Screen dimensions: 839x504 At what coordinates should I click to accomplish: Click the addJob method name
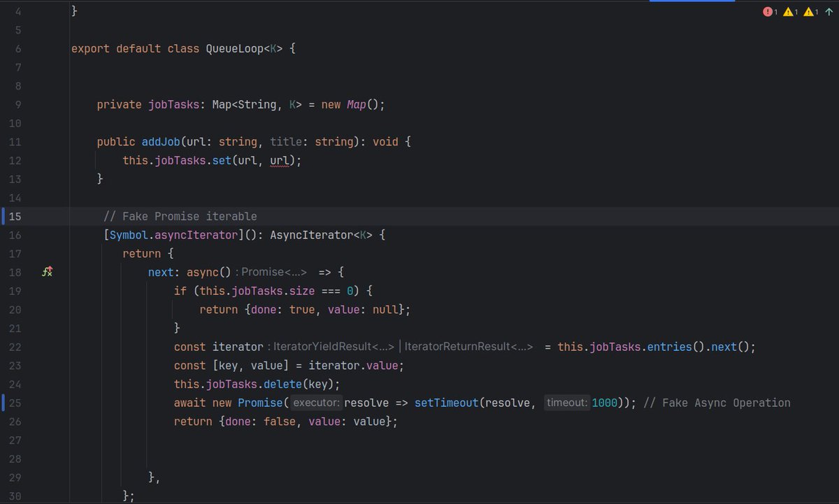click(161, 142)
